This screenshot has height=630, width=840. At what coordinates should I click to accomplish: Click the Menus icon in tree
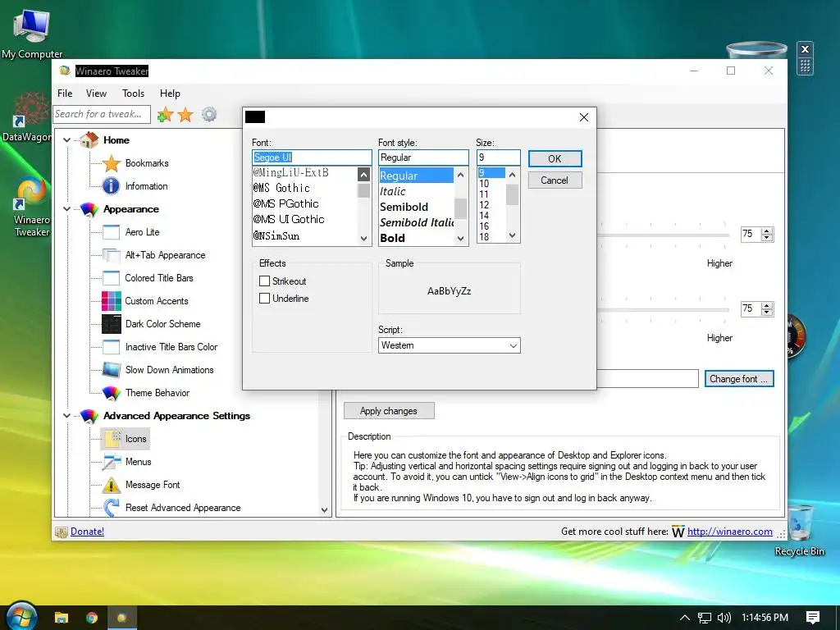point(112,462)
